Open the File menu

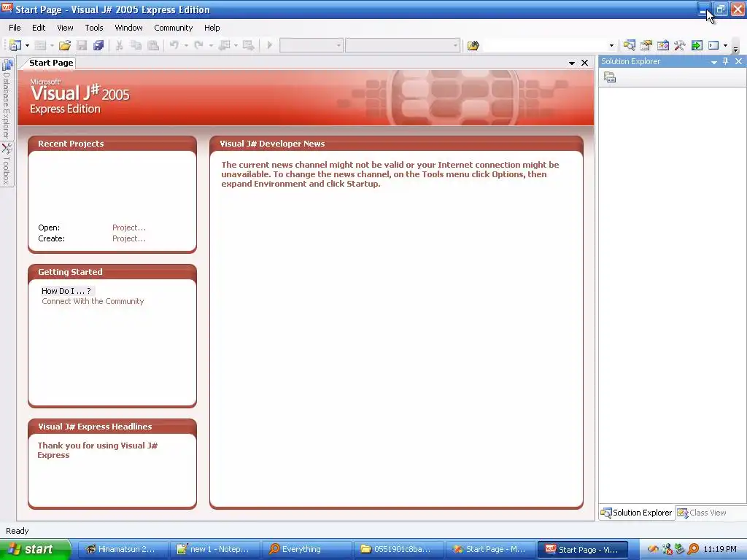click(15, 28)
